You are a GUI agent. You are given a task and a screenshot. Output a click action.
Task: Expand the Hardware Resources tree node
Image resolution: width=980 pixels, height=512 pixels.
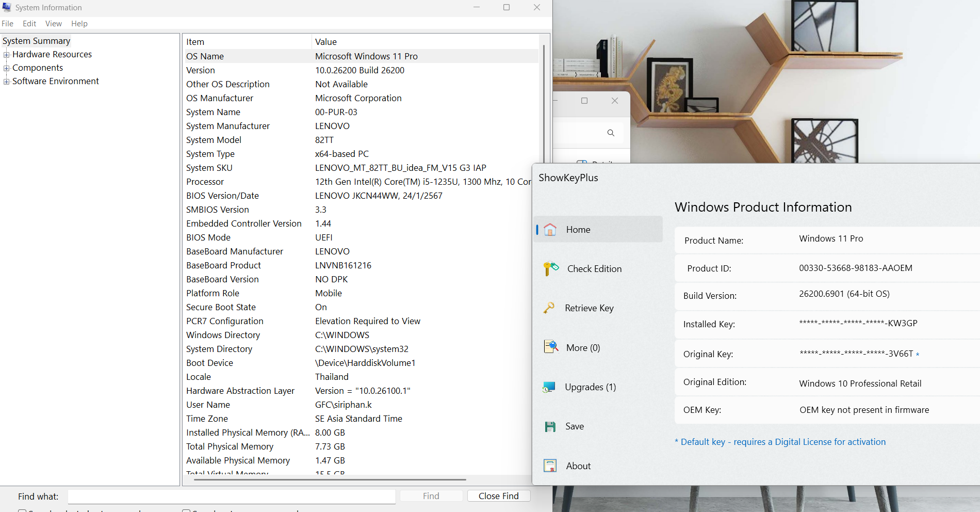coord(7,55)
